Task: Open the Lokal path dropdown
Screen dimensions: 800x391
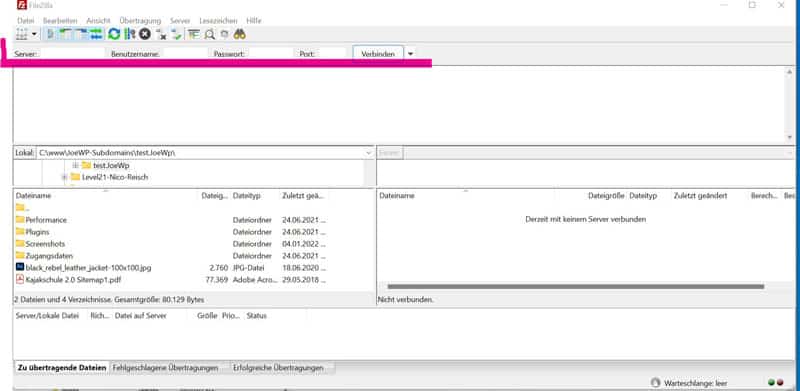Action: 369,153
